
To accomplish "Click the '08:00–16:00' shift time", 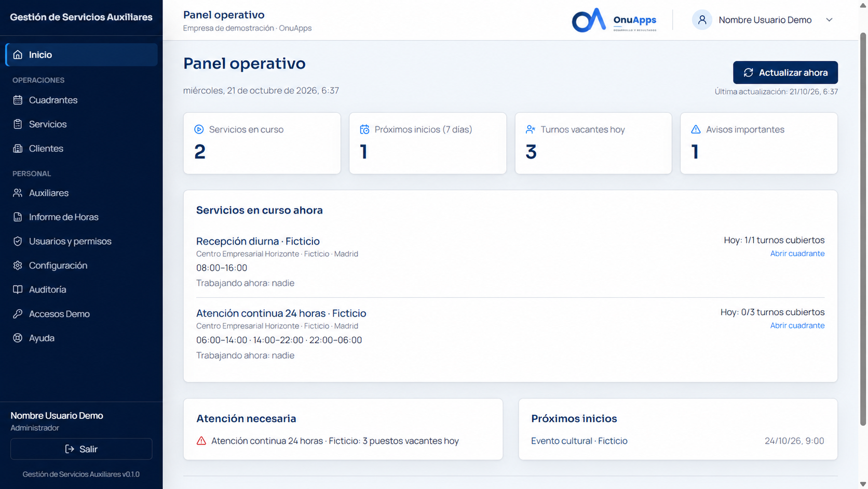I will (x=222, y=268).
